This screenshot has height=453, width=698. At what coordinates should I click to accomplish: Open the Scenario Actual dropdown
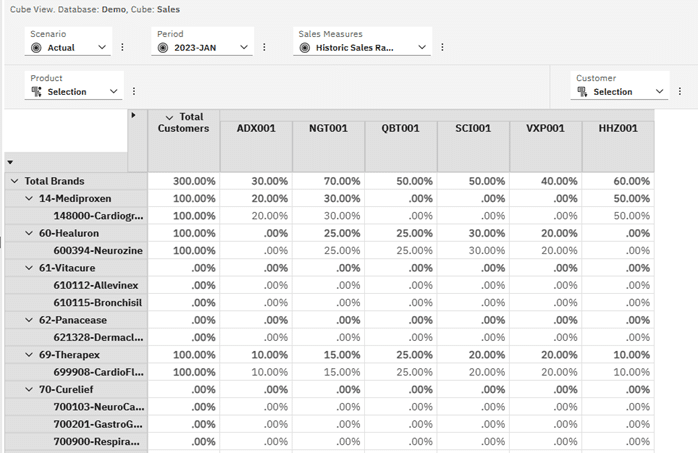point(102,47)
